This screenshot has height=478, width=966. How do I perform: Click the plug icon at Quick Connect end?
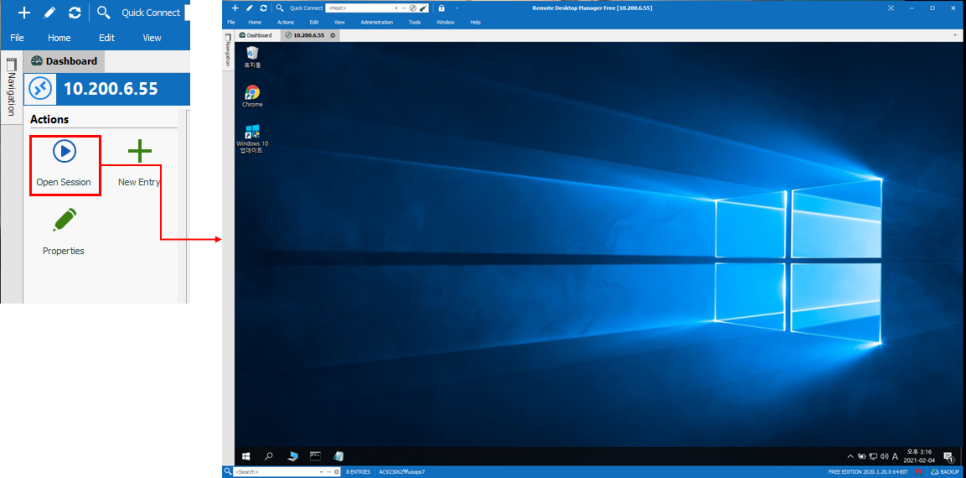[x=423, y=8]
